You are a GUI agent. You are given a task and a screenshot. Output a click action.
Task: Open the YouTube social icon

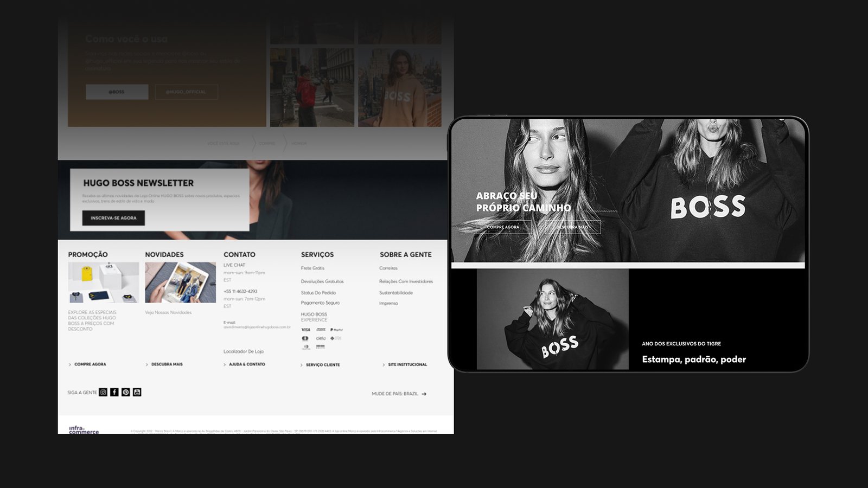137,392
